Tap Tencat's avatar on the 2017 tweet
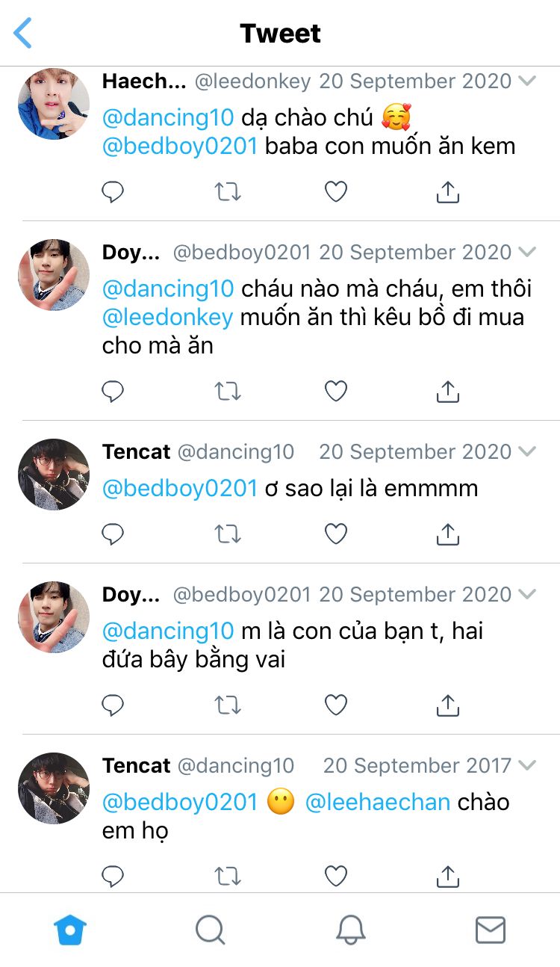Screen dimensions: 560x967 click(54, 788)
